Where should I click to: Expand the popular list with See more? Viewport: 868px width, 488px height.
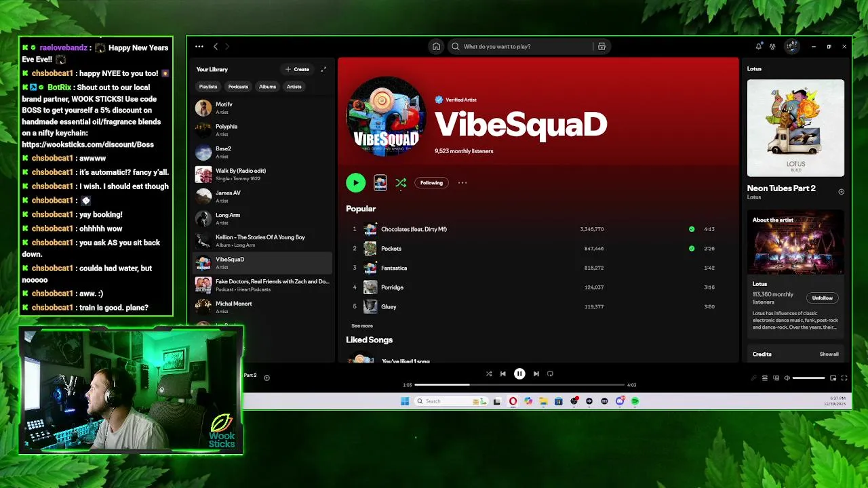(x=362, y=326)
